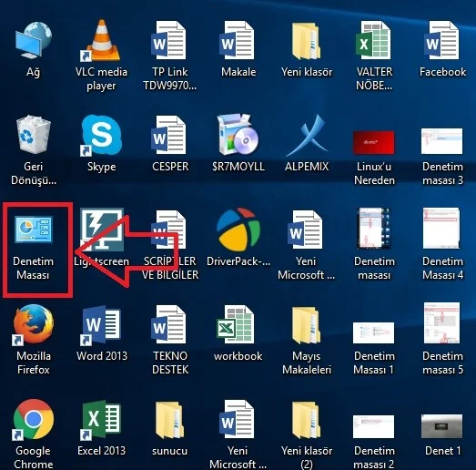This screenshot has height=470, width=476.
Task: Open the Linux'u Nereden image file
Action: point(374,142)
